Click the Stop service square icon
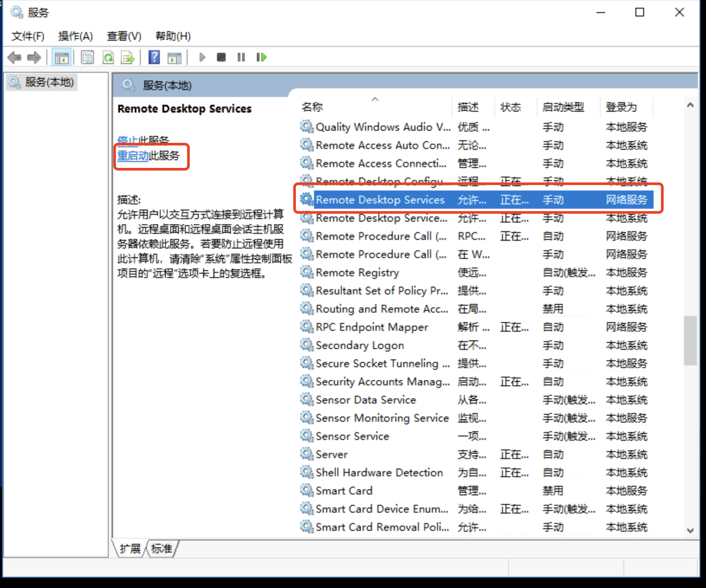The height and width of the screenshot is (588, 706). pos(221,57)
